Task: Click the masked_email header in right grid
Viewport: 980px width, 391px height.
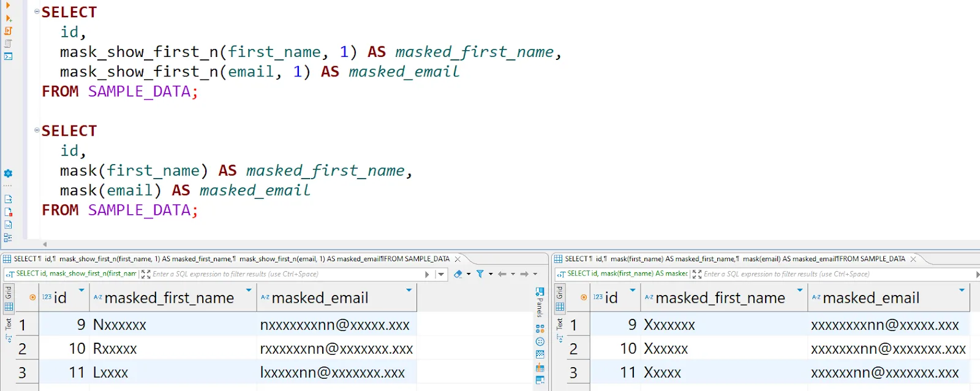Action: [870, 298]
